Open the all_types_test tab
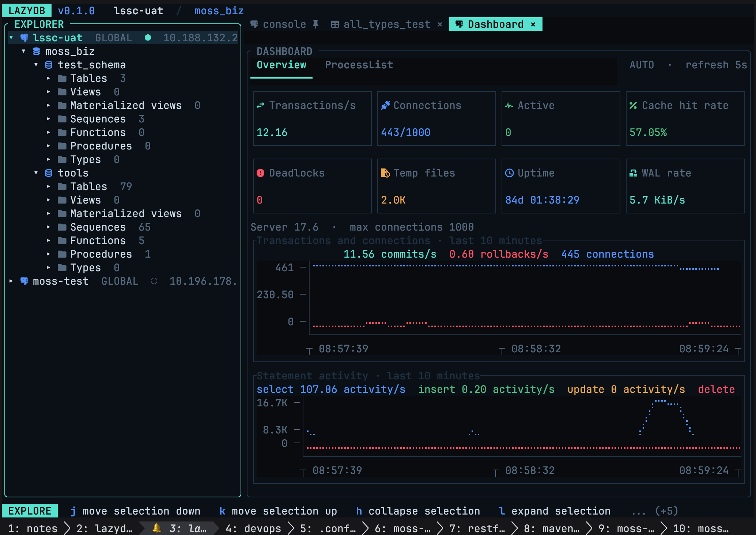The image size is (756, 535). [387, 24]
